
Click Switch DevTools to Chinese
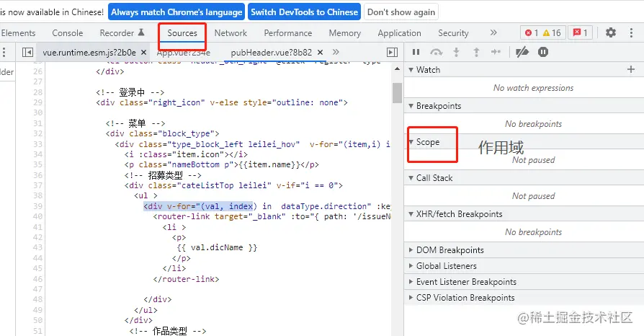click(x=304, y=12)
